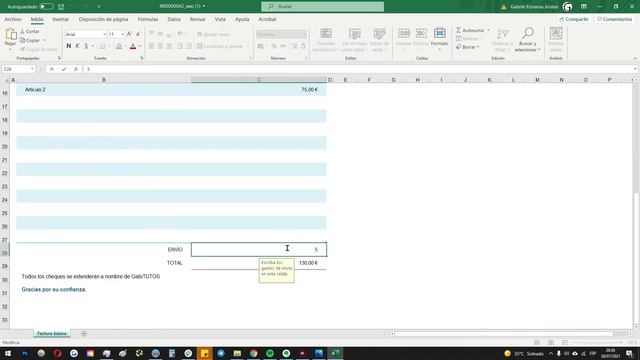The height and width of the screenshot is (360, 640).
Task: Click the 130,00 € total cell
Action: click(x=308, y=263)
